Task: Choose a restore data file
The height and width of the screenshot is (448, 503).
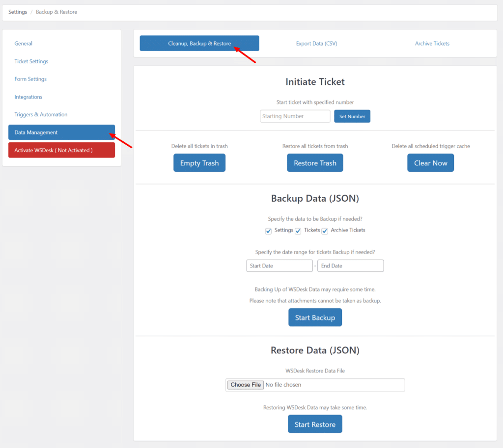Action: tap(245, 385)
